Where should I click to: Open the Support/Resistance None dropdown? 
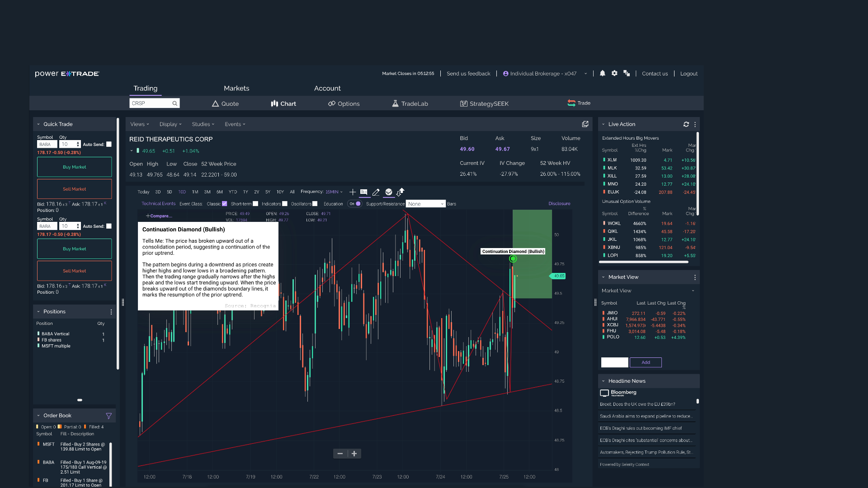point(425,204)
